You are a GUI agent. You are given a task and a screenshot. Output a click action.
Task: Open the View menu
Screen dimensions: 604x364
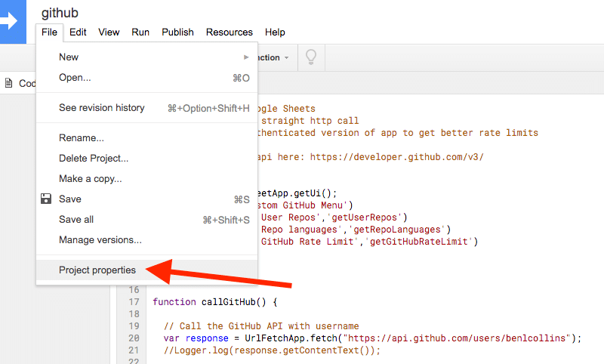coord(109,32)
